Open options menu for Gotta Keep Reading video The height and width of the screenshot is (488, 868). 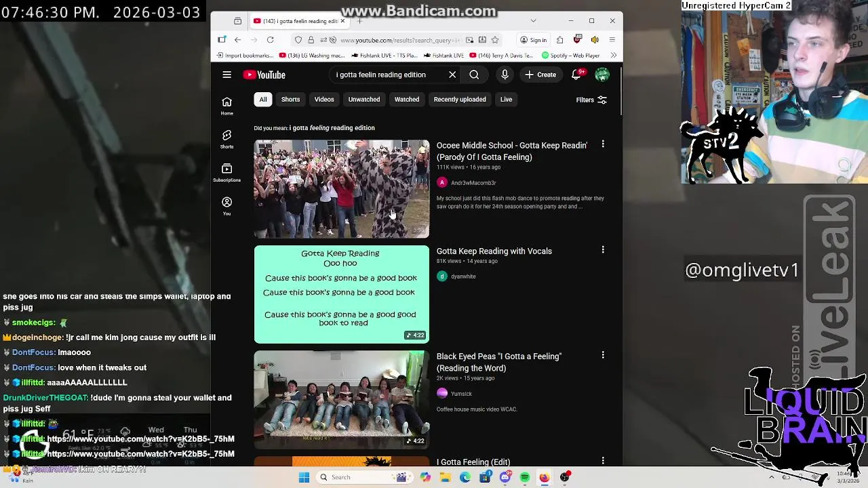(603, 250)
